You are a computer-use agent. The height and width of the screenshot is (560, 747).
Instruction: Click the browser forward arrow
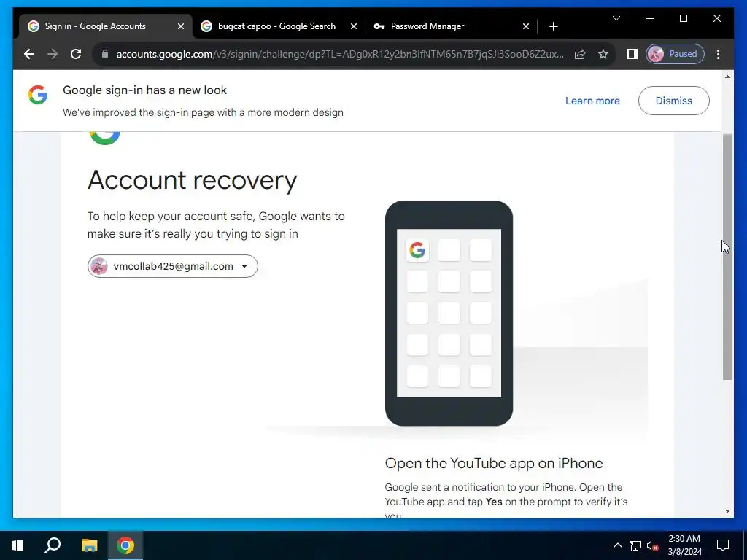click(x=53, y=54)
